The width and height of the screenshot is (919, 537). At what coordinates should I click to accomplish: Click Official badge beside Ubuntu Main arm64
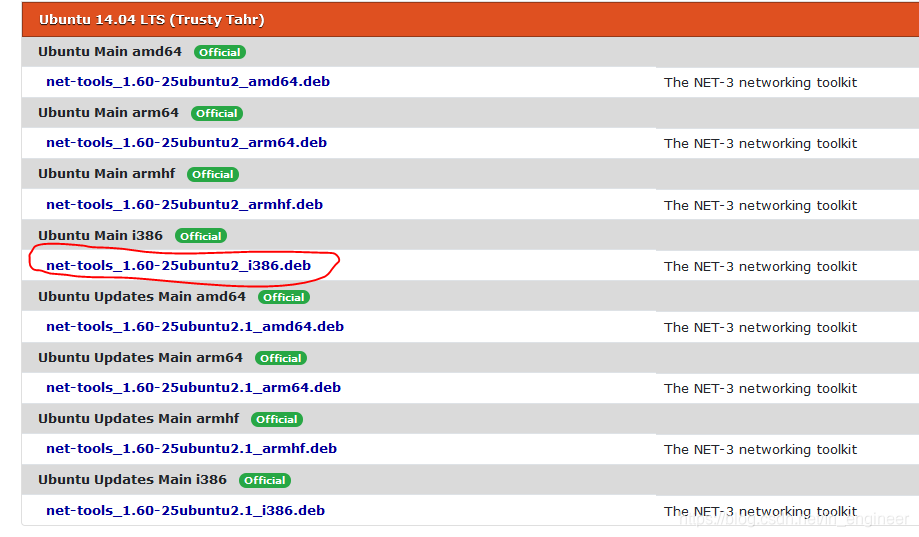(217, 113)
